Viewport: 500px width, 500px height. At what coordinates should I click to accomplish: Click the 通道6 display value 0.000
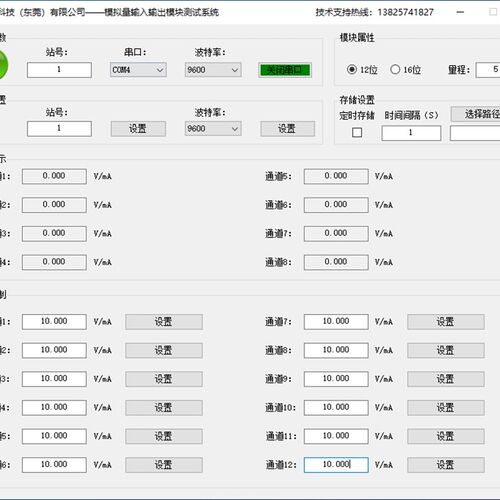pyautogui.click(x=336, y=205)
